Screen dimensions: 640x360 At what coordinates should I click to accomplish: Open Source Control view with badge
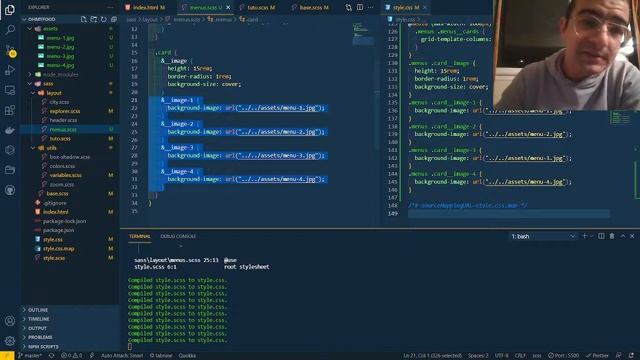(10, 50)
